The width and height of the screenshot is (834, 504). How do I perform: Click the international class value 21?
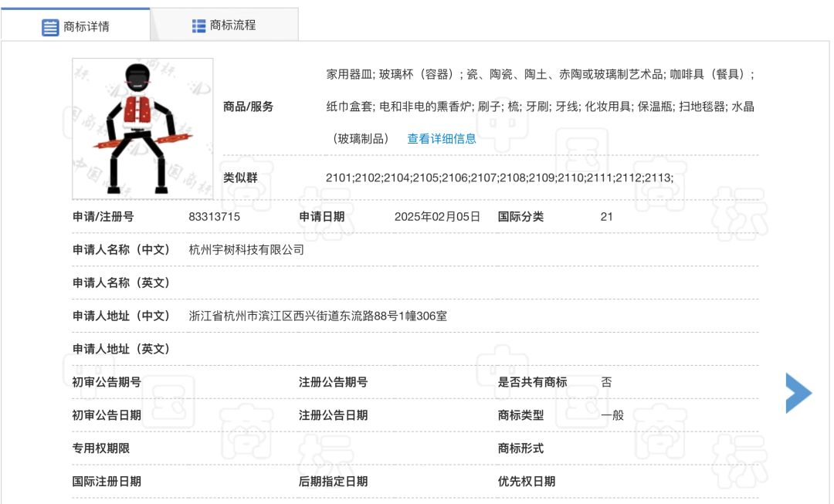606,217
